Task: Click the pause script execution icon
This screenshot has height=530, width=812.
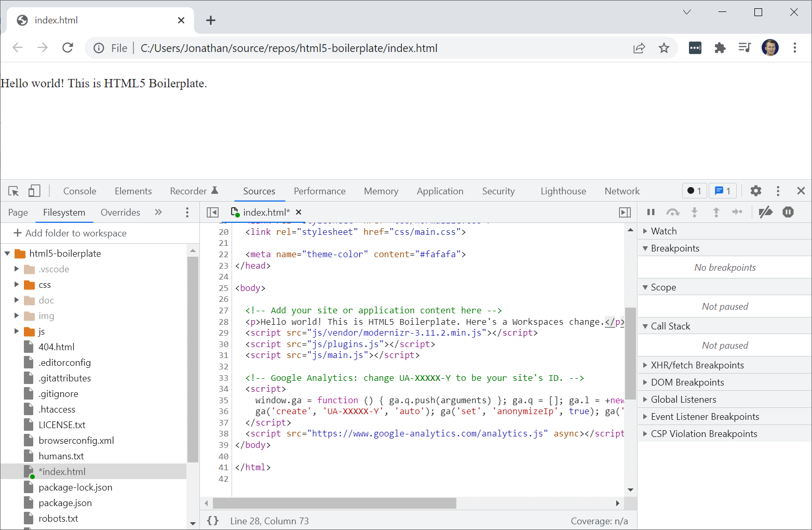Action: 651,212
